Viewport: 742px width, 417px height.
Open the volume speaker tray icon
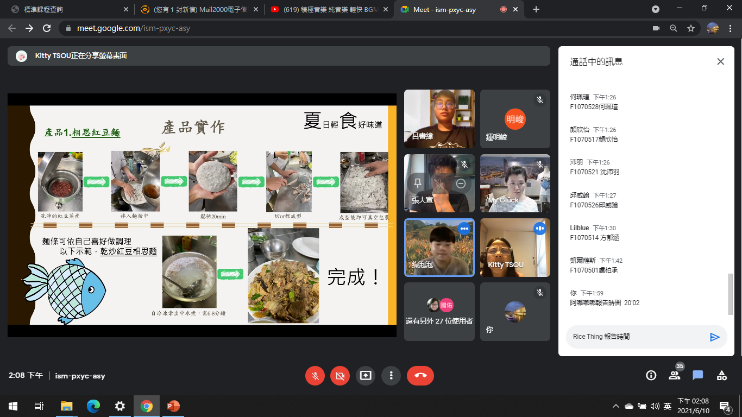click(655, 406)
